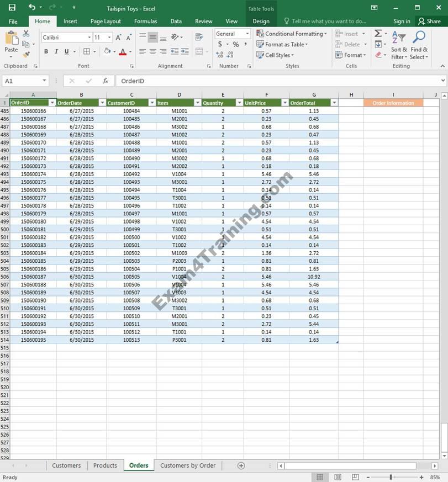Viewport: 448px width, 482px height.
Task: Open the Formulas ribbon tab
Action: point(145,22)
